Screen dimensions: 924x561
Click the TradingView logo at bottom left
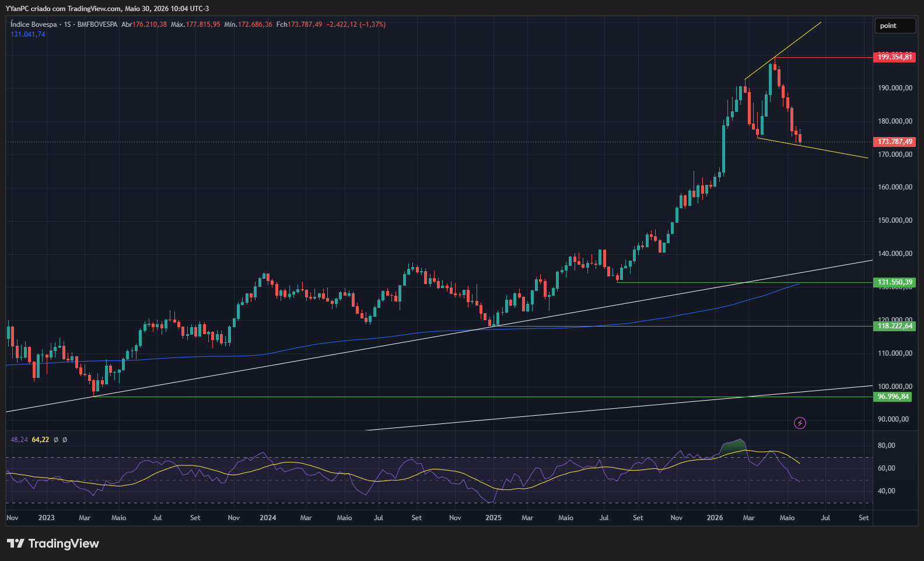(x=53, y=544)
